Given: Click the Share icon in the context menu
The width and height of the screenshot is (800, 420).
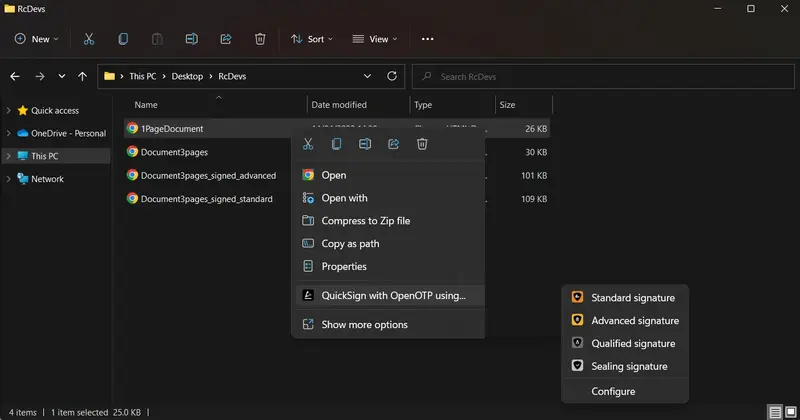Looking at the screenshot, I should click(393, 144).
